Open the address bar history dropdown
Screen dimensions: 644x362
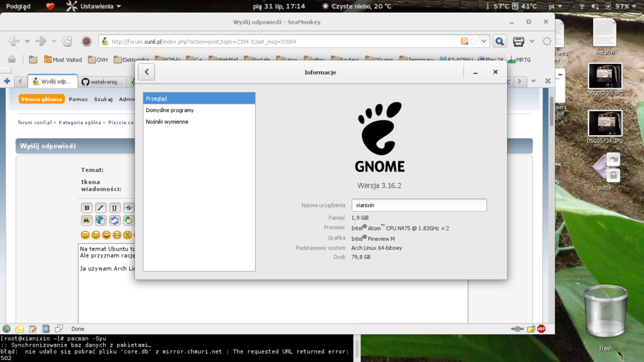pos(484,41)
